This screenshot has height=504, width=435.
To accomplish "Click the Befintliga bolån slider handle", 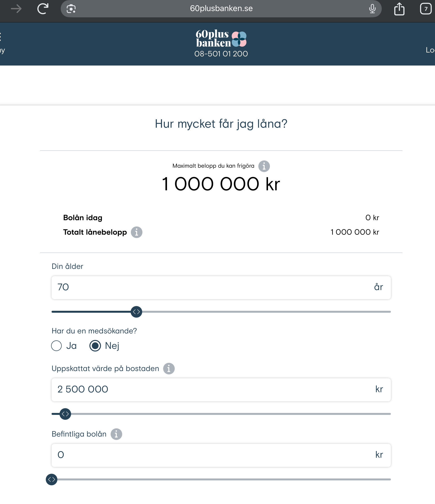I will pos(52,479).
